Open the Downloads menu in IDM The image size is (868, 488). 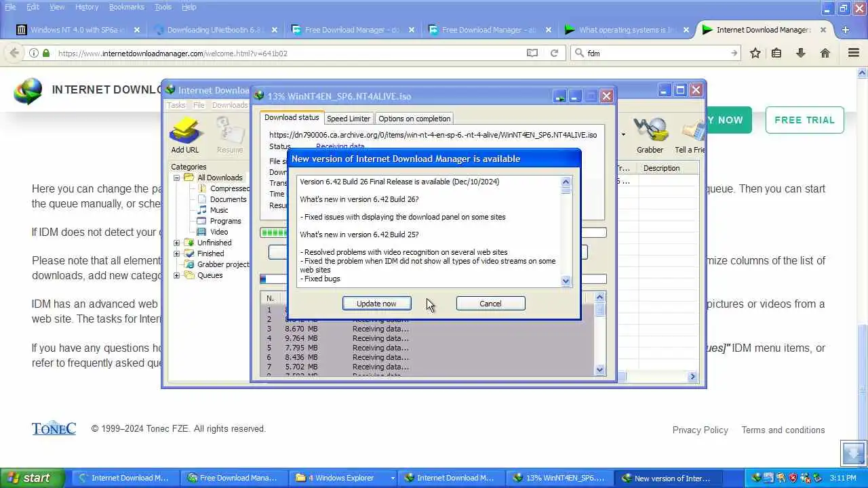(x=230, y=105)
